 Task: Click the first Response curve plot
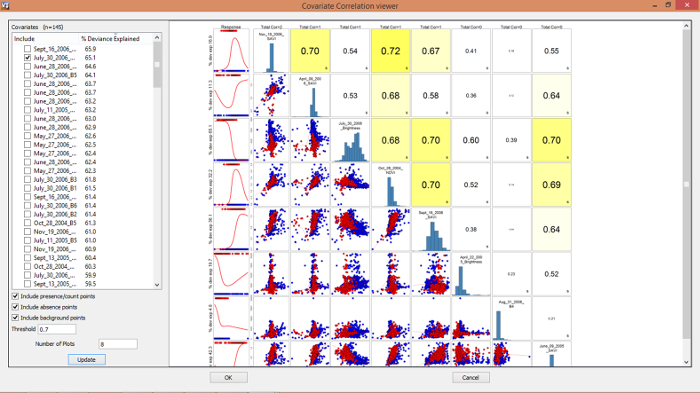[x=231, y=51]
